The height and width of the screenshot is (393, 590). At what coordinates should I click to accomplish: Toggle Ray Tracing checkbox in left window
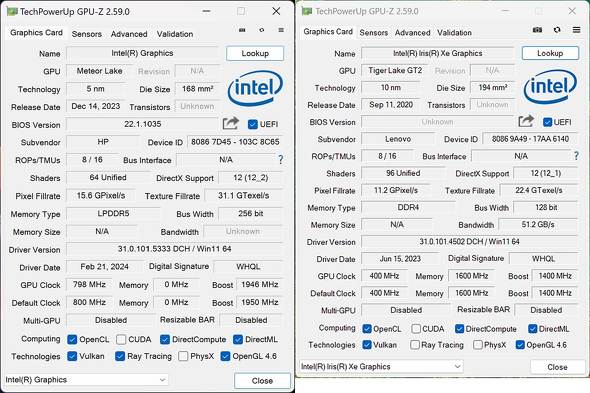click(x=120, y=356)
